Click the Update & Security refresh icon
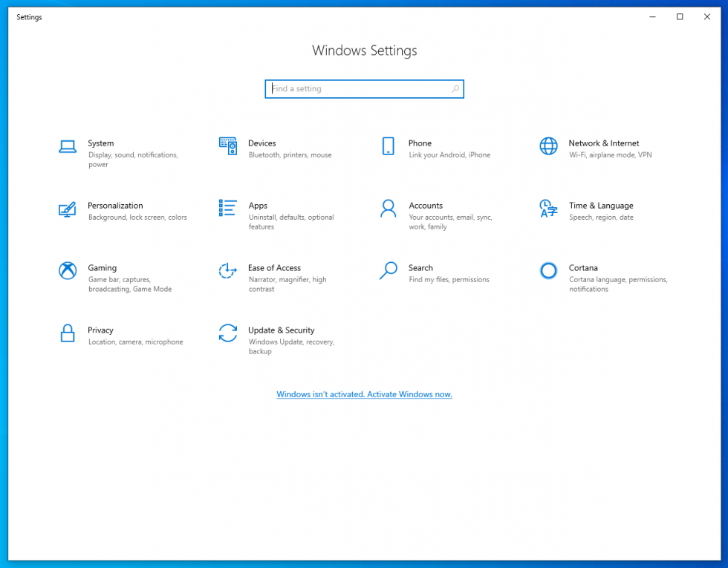728x568 pixels. coord(228,333)
